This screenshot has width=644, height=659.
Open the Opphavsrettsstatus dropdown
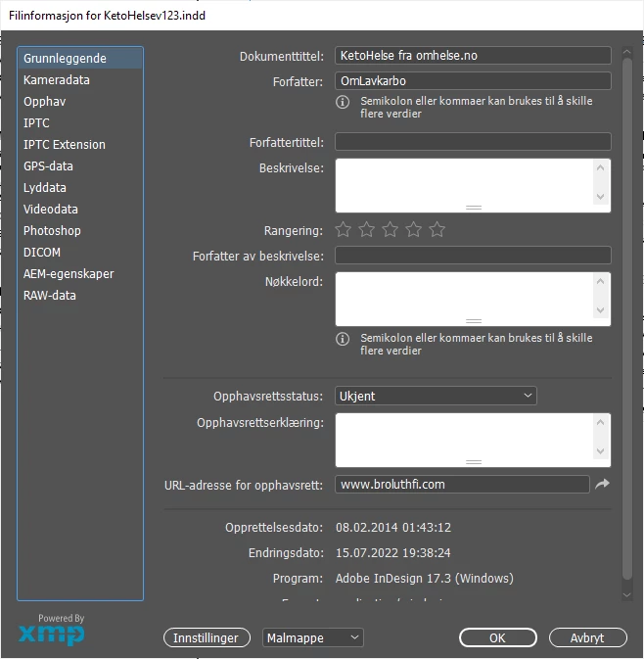(436, 396)
